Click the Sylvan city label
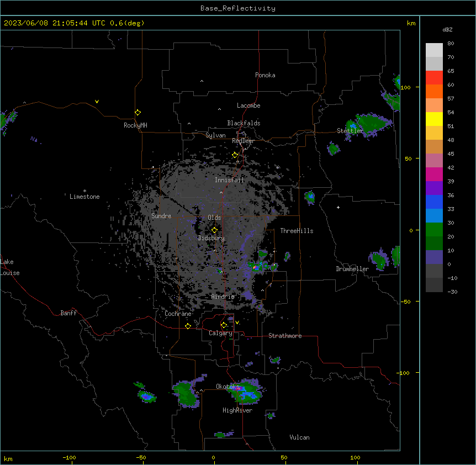This screenshot has height=465, width=476. point(215,135)
